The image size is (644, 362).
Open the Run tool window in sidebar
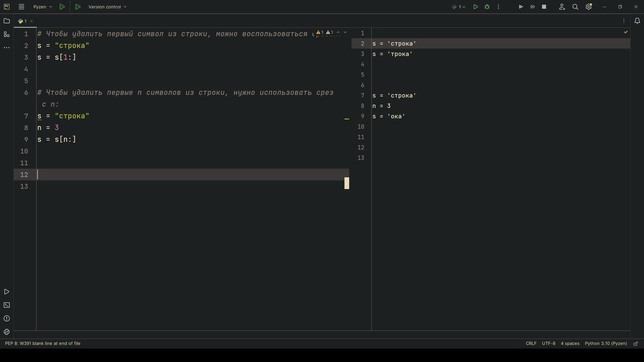(x=7, y=292)
